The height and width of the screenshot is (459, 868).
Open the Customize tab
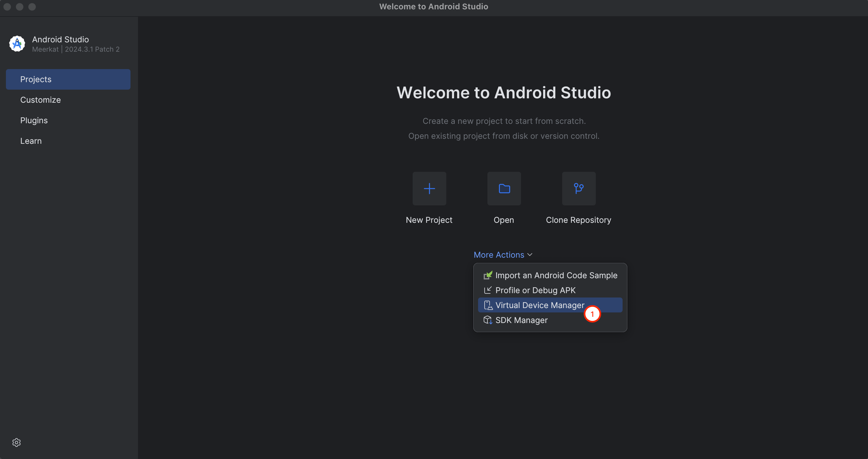coord(40,100)
